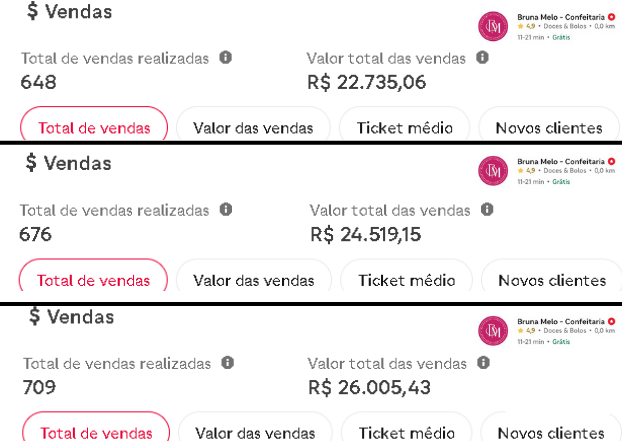Open info icon next to R$ 26.005,43 label

(483, 362)
